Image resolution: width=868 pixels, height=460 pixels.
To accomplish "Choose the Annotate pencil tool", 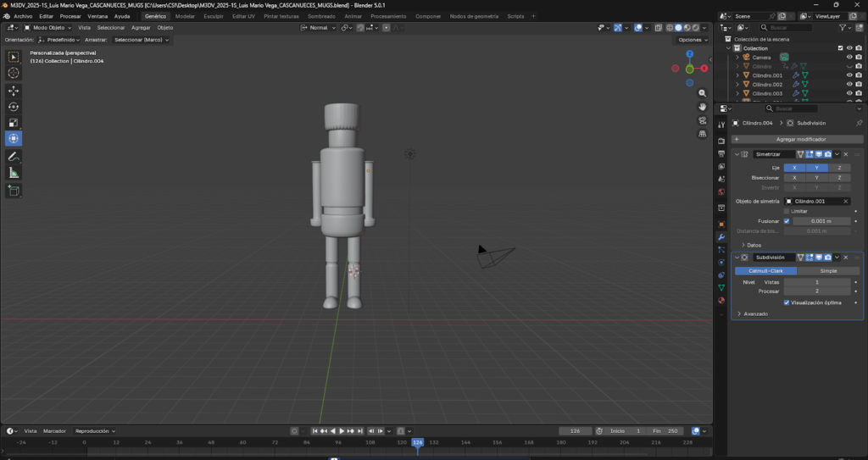I will click(14, 157).
